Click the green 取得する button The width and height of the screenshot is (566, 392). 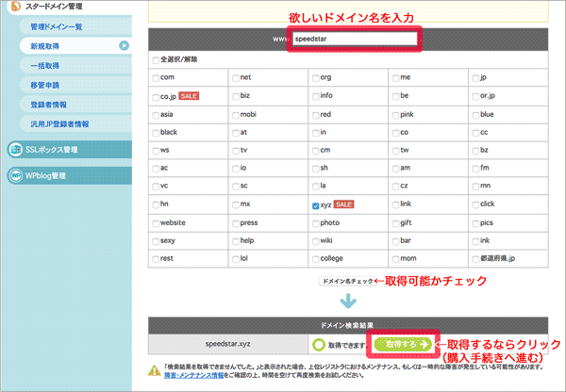pos(403,344)
